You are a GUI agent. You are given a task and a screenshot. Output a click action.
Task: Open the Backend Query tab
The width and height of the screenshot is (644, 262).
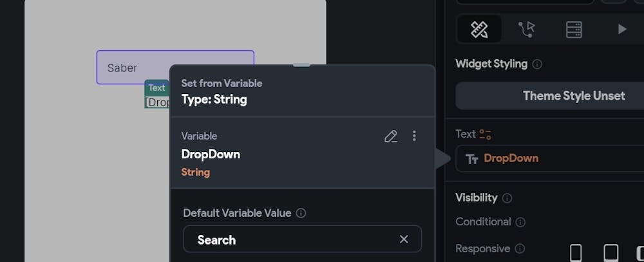click(574, 29)
